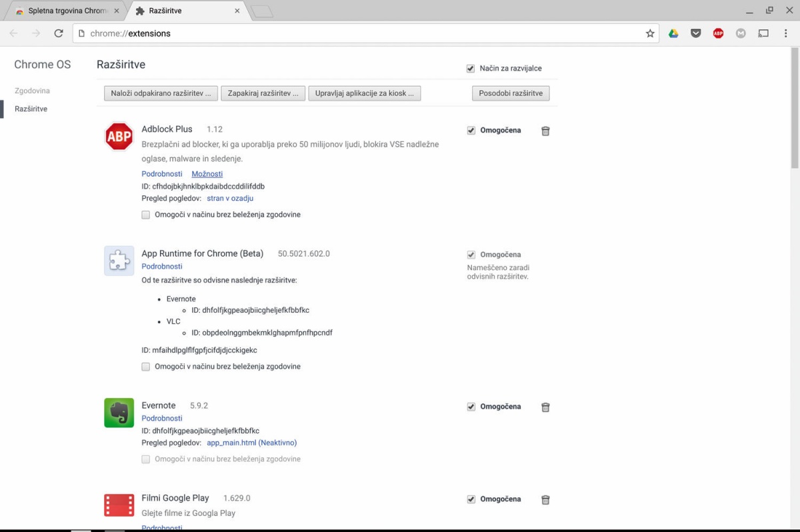Close the Spletna trgovina Chrome tab
The width and height of the screenshot is (800, 532).
tap(117, 11)
